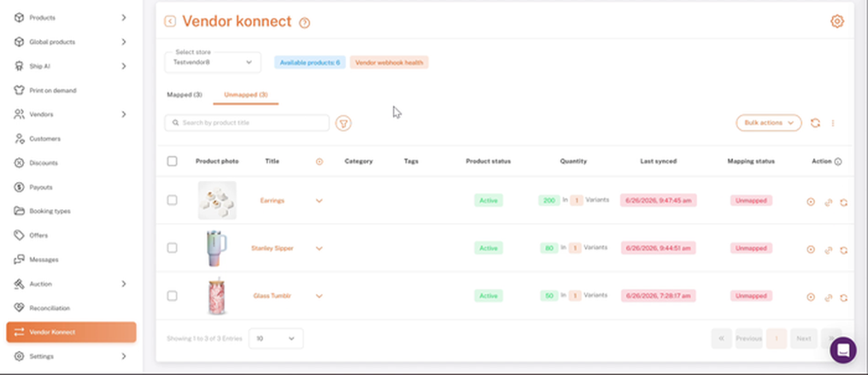Click link icon in the Glass Tumblr row
868x375 pixels.
(x=828, y=297)
